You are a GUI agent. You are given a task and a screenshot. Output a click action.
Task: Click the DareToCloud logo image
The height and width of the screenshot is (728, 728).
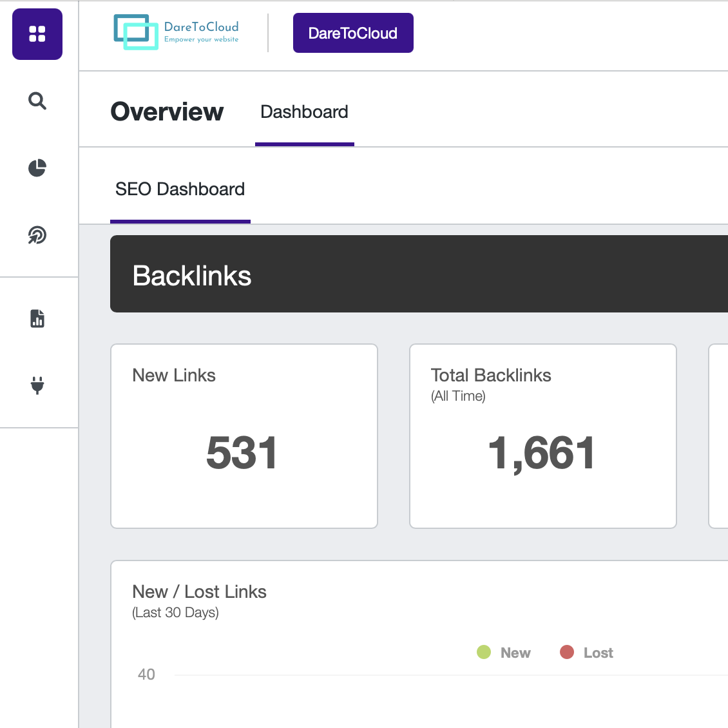(176, 32)
